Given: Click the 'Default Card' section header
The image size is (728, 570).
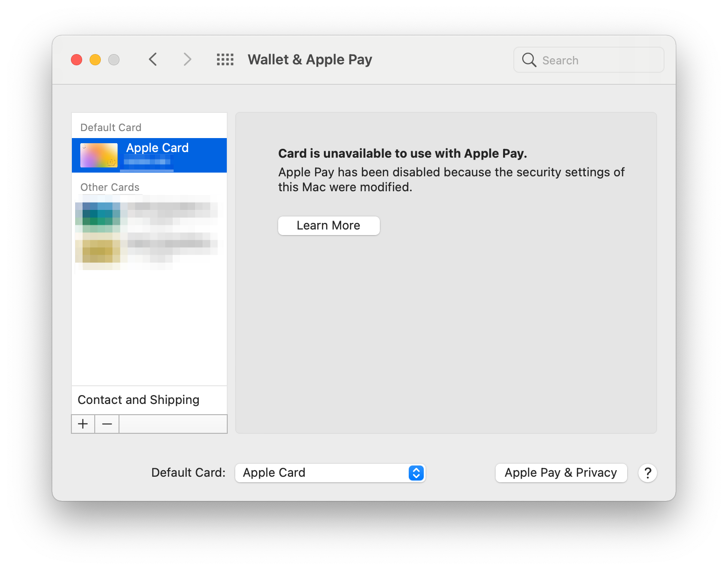Looking at the screenshot, I should coord(111,127).
